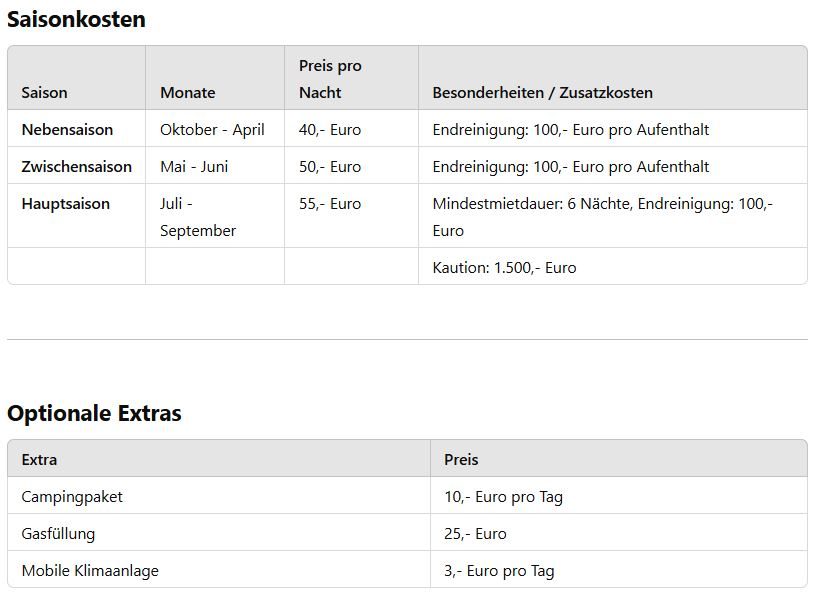The width and height of the screenshot is (817, 596).
Task: Select the Extra column header
Action: point(39,460)
